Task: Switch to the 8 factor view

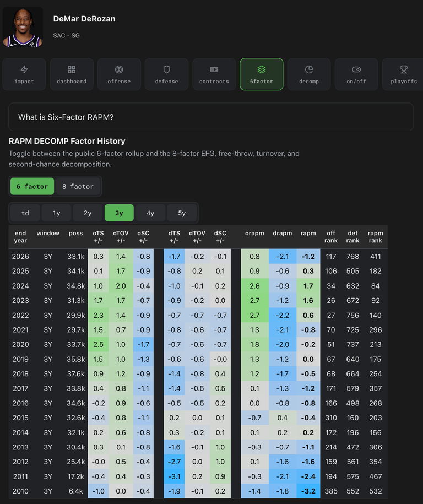Action: pyautogui.click(x=78, y=186)
